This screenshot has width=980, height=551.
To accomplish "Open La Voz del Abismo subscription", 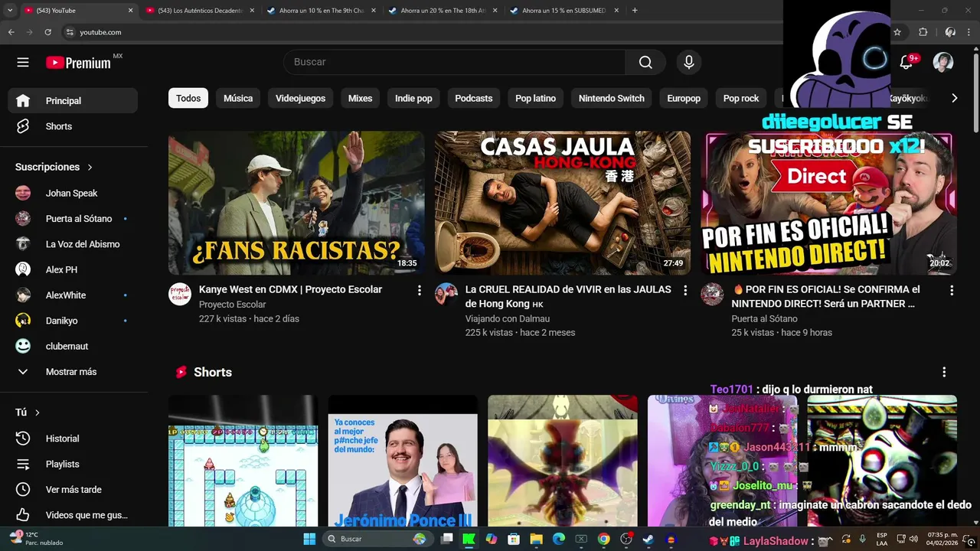I will [x=73, y=244].
